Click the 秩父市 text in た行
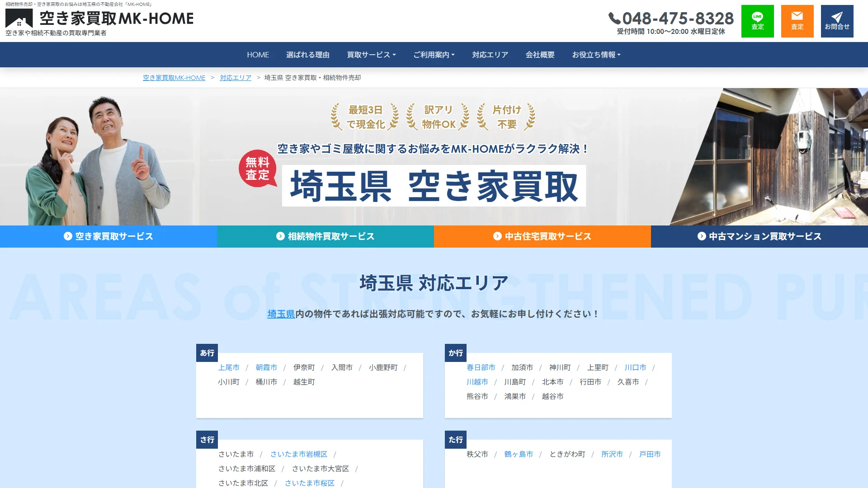Screen dimensions: 868x488 tap(477, 454)
